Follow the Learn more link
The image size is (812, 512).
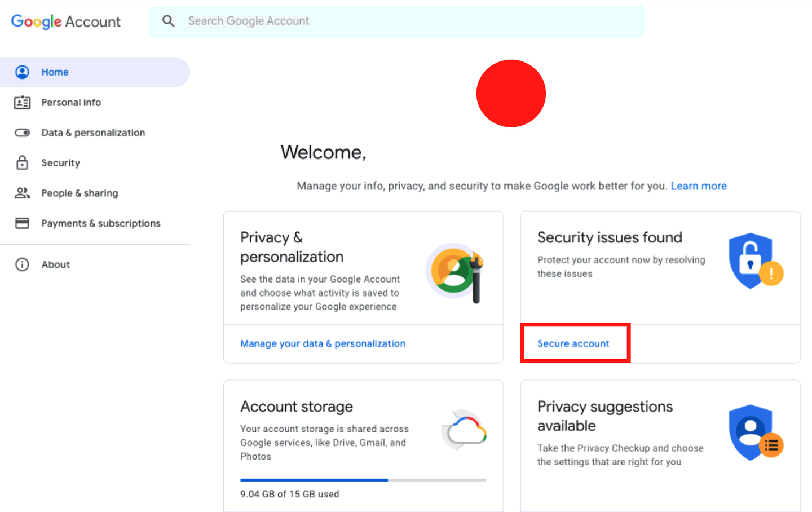coord(698,186)
